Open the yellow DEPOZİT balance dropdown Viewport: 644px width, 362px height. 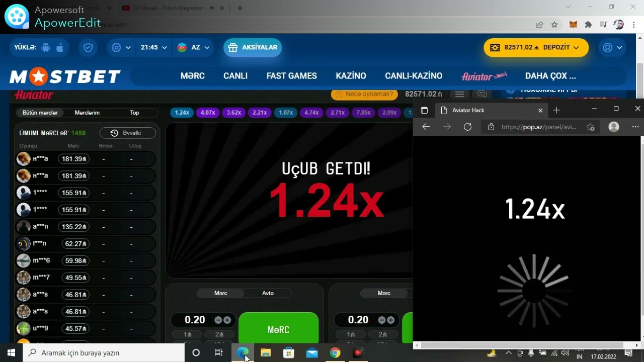pos(536,47)
